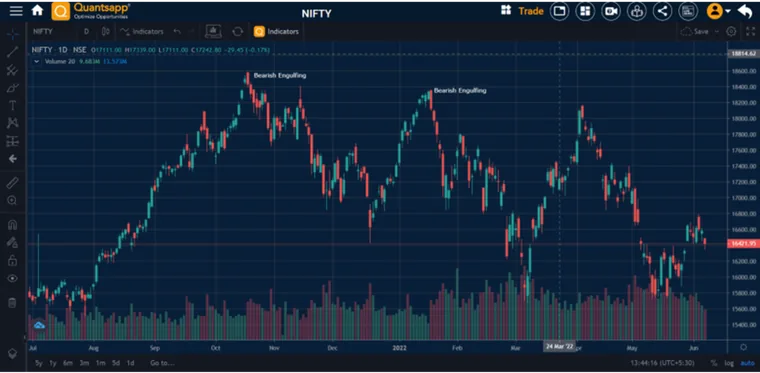
Task: Open the chart monitor template icon
Action: pyautogui.click(x=213, y=31)
